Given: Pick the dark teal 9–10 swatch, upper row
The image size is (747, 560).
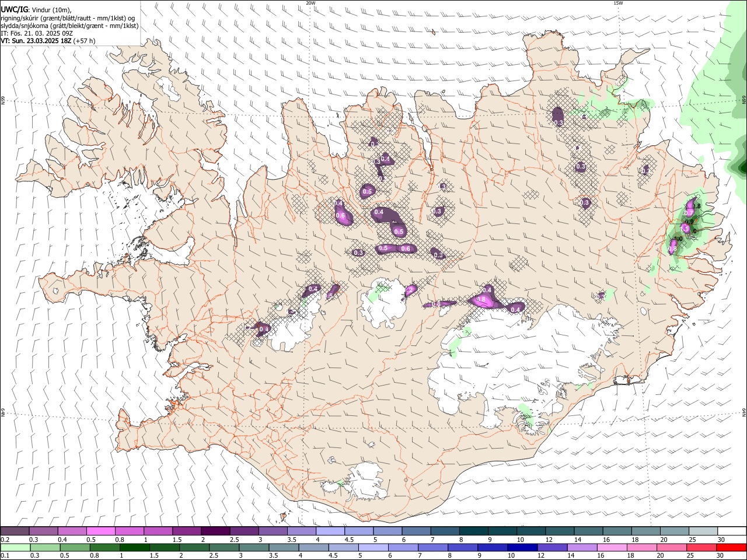Looking at the screenshot, I should click(x=502, y=531).
